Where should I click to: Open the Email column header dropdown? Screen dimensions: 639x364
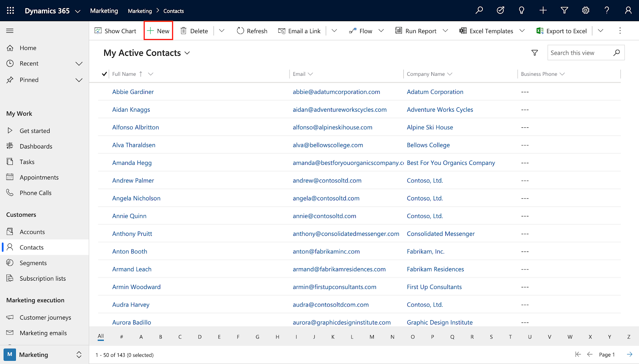click(x=311, y=74)
